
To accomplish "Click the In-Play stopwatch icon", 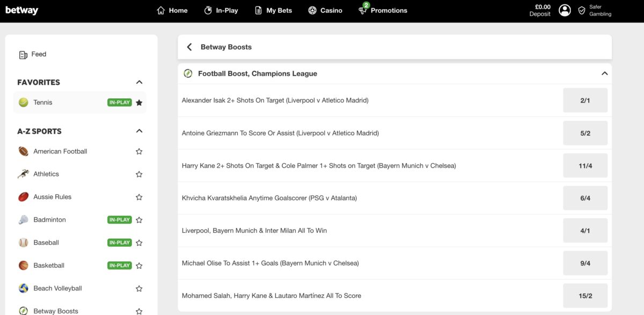I will click(208, 10).
